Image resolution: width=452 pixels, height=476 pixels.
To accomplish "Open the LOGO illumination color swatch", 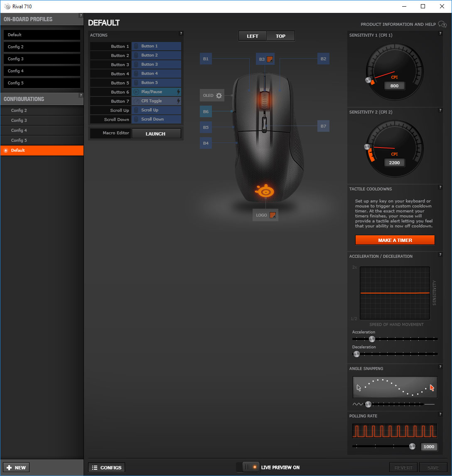I will pos(273,215).
